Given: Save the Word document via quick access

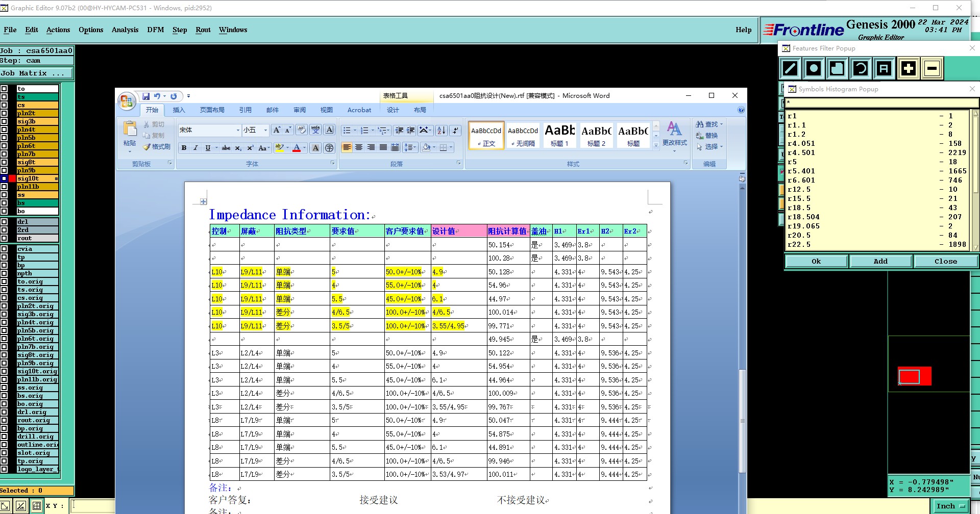Looking at the screenshot, I should coord(146,96).
